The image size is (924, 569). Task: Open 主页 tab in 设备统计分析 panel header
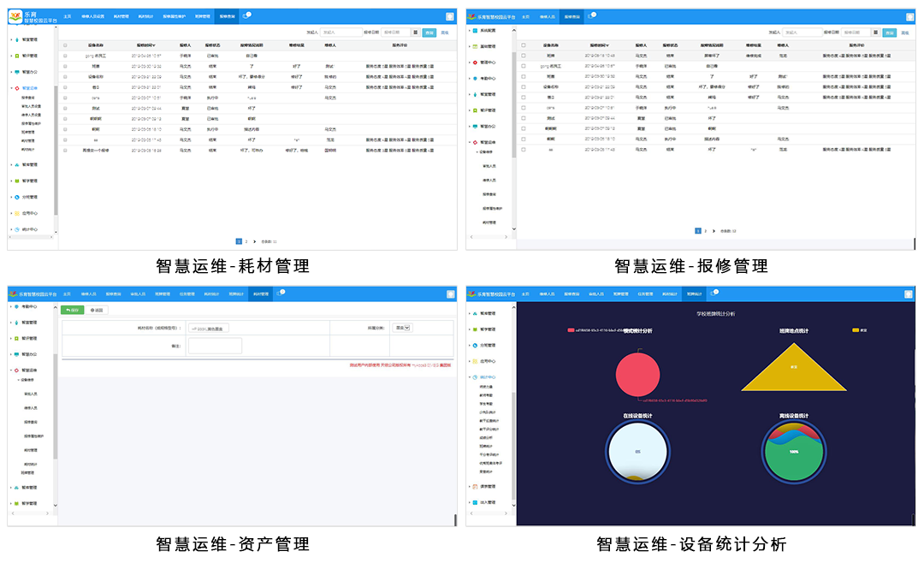525,293
